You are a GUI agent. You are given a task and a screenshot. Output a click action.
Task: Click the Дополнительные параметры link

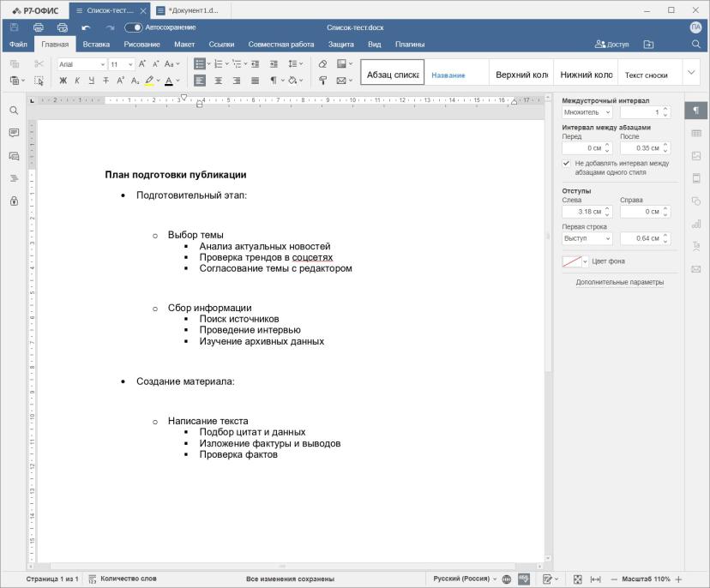[619, 282]
